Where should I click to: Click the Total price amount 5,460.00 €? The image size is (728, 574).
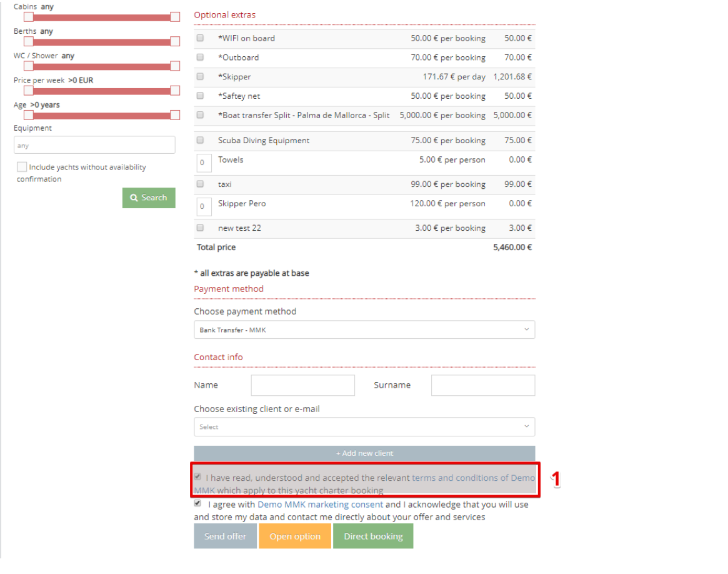coord(512,248)
